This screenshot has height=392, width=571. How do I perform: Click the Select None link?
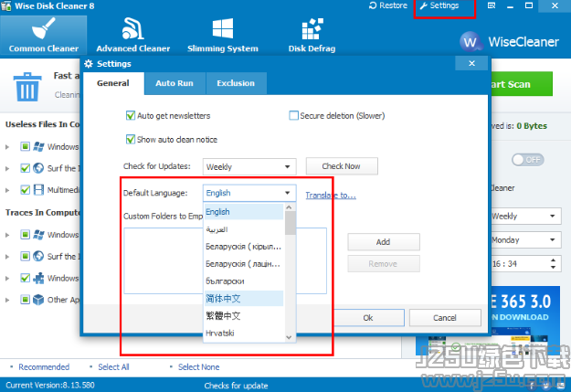[198, 366]
